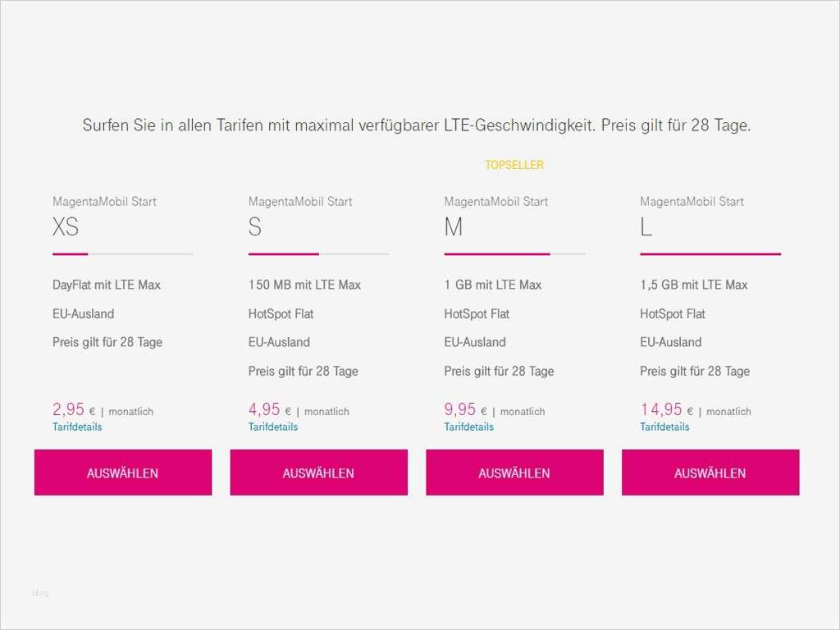
Task: View Tarifdetails below the 4,95 € price
Action: click(x=273, y=427)
